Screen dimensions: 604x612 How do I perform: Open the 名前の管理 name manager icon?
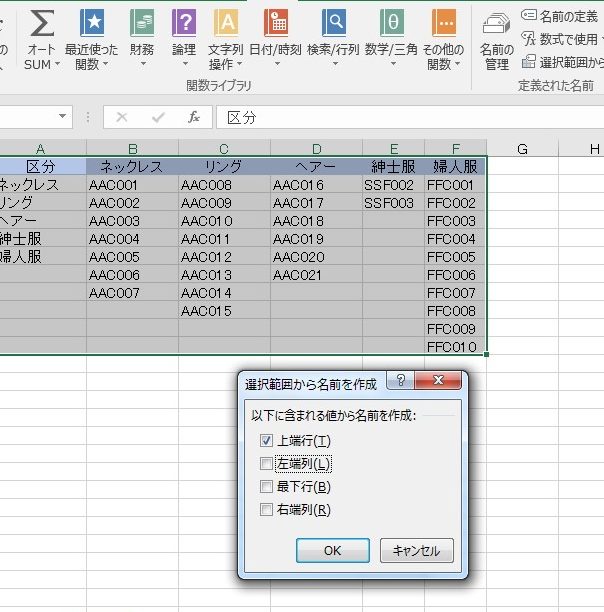coord(496,23)
